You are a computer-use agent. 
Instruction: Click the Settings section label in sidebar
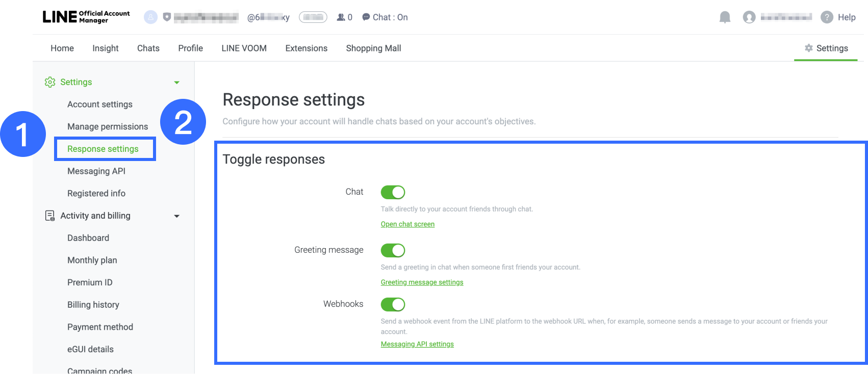pyautogui.click(x=76, y=82)
